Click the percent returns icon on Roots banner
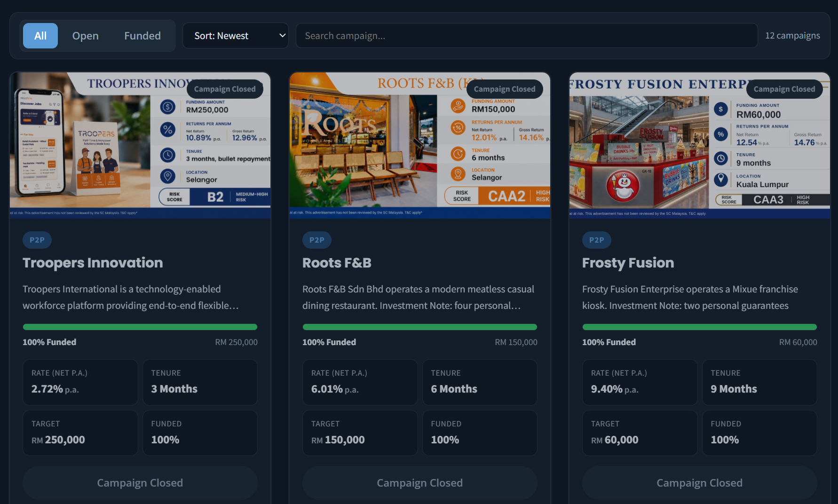The height and width of the screenshot is (504, 838). 458,127
